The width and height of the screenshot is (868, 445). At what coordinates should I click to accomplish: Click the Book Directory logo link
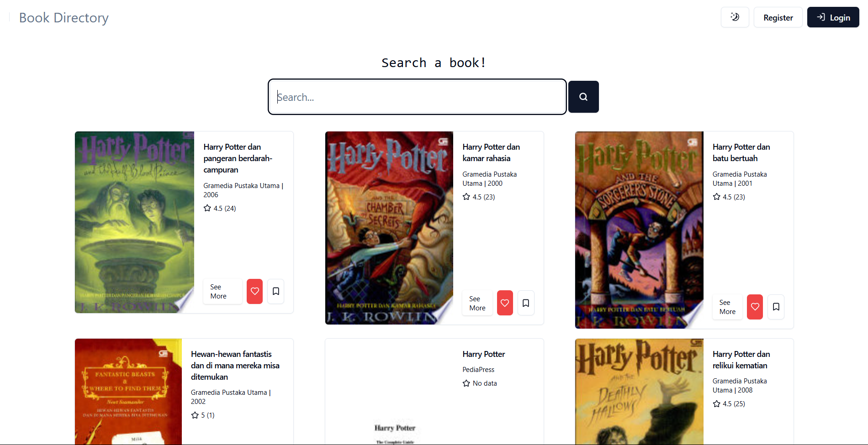point(64,18)
